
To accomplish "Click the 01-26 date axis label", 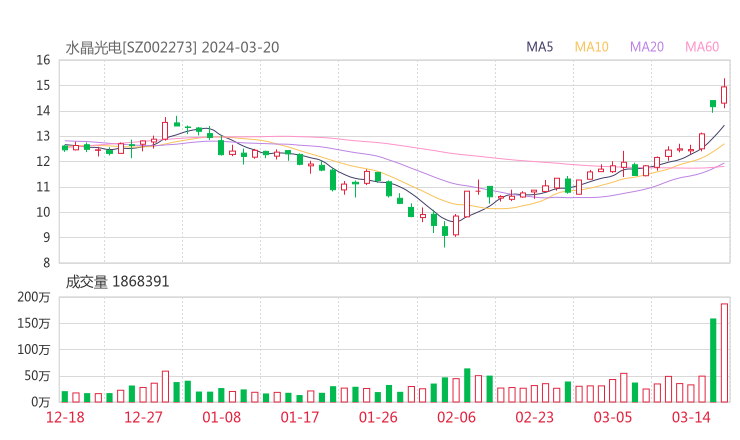I will pos(378,417).
